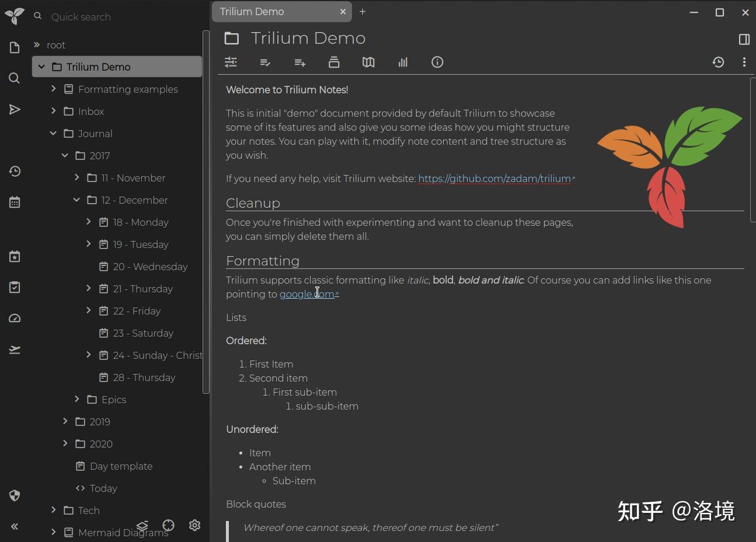Open the note options three-dot menu

744,62
